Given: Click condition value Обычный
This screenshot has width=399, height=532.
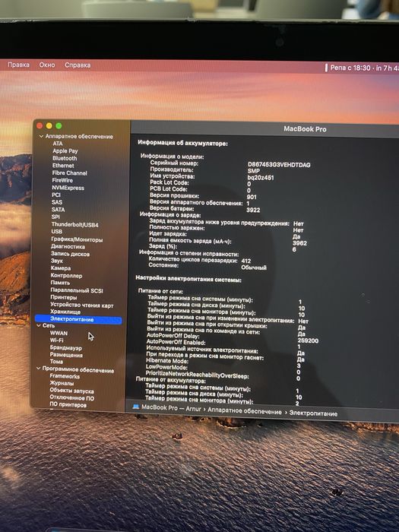Looking at the screenshot, I should (253, 268).
